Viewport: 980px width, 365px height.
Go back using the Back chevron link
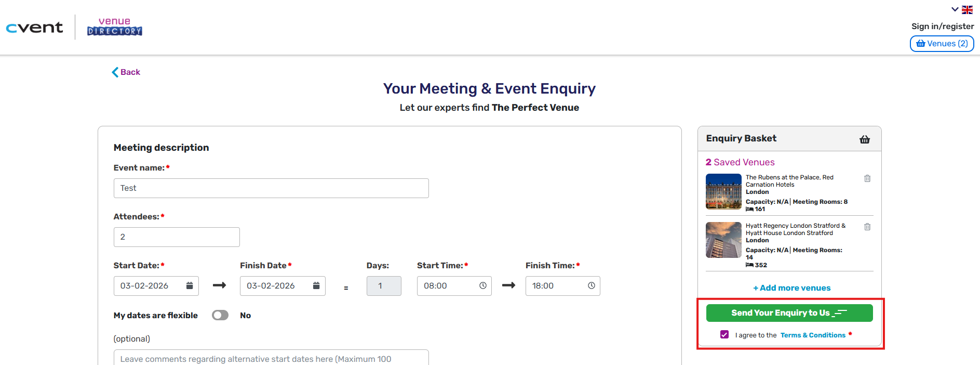pos(126,72)
